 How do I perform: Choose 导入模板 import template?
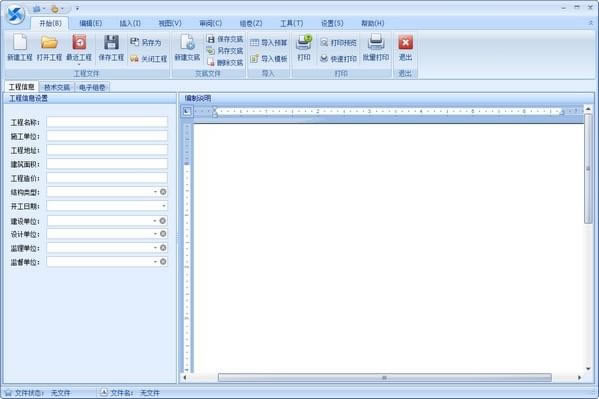[x=269, y=58]
